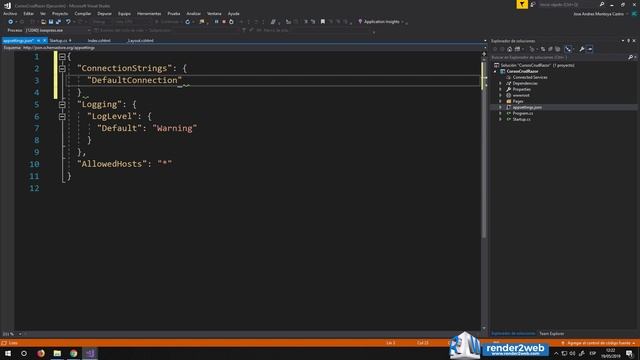Viewport: 640px width, 360px height.
Task: Click the browser refresh toolbar icon
Action: pyautogui.click(x=188, y=22)
